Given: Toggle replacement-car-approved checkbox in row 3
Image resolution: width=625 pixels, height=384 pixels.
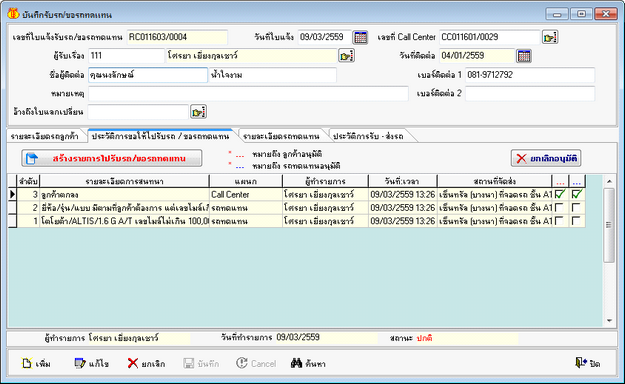Looking at the screenshot, I should coord(576,194).
